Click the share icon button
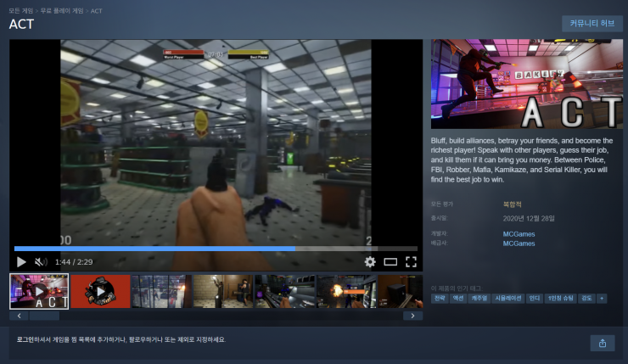 pyautogui.click(x=602, y=343)
